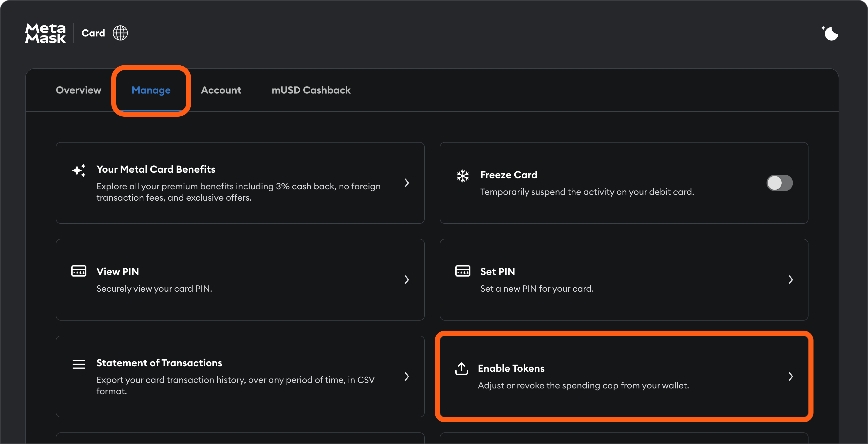Go to the Account tab
This screenshot has width=868, height=444.
221,90
